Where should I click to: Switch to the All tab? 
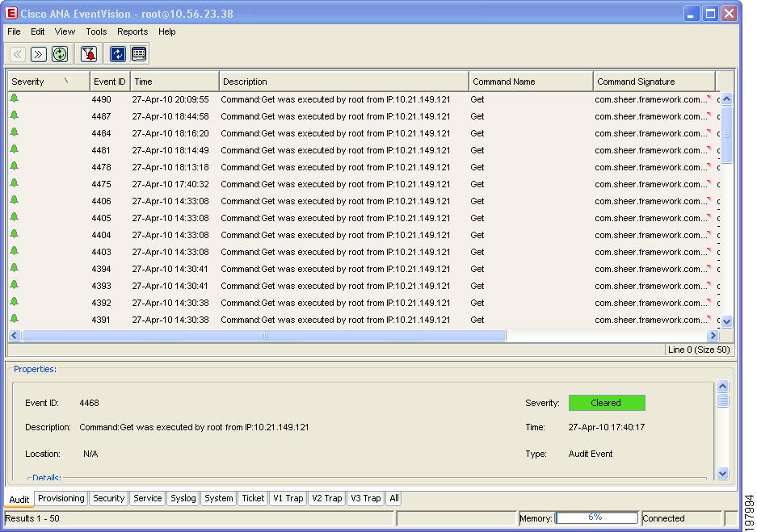pyautogui.click(x=394, y=498)
